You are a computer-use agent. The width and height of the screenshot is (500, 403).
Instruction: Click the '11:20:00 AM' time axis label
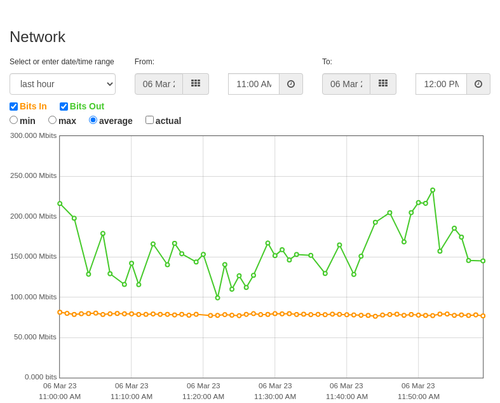point(203,397)
